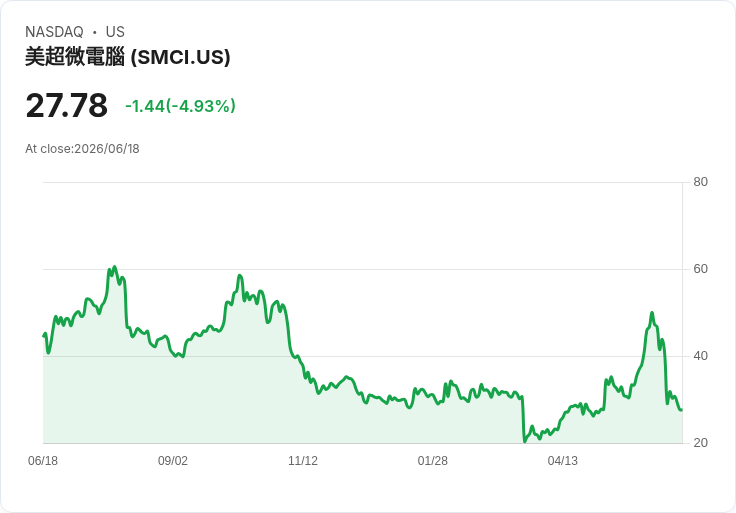Viewport: 736px width, 513px height.
Task: Click the 06/18 x-axis date label
Action: pos(43,461)
